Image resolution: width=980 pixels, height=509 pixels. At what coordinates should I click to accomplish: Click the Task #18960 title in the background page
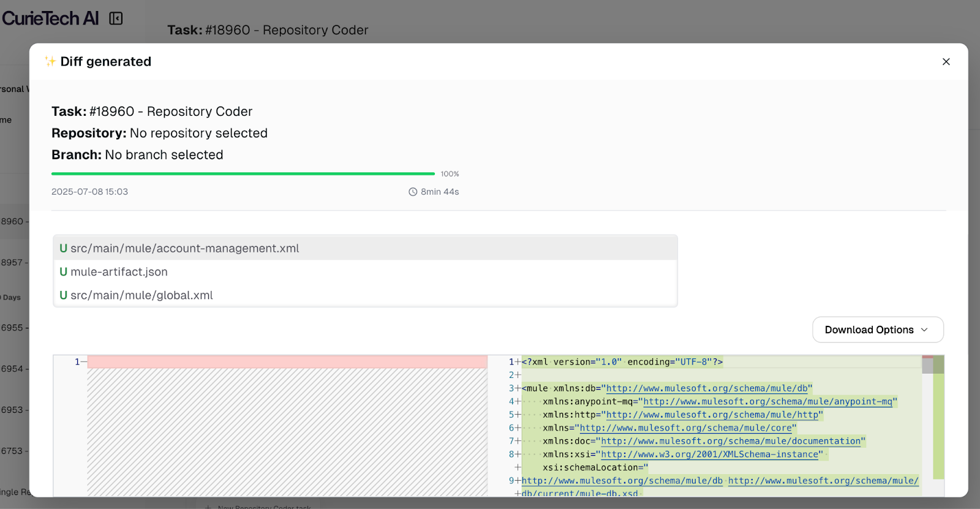pos(268,30)
